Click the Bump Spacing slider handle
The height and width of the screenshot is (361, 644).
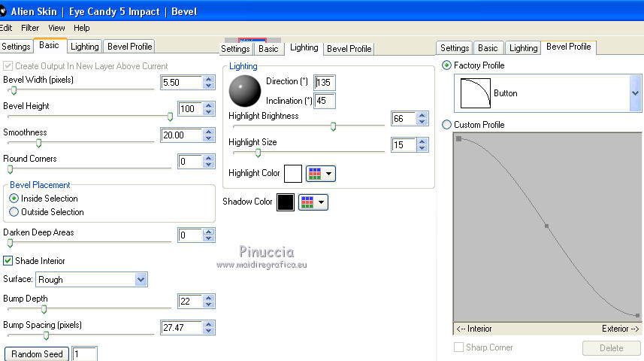[x=47, y=335]
